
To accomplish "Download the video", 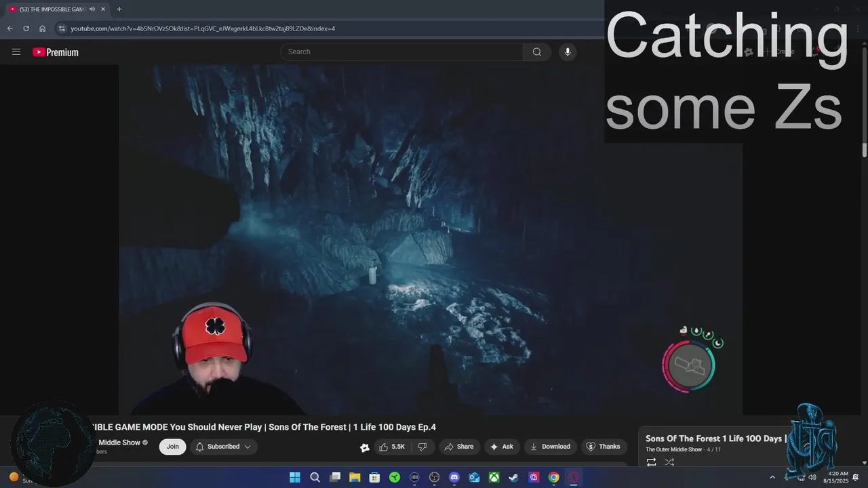I will point(550,447).
